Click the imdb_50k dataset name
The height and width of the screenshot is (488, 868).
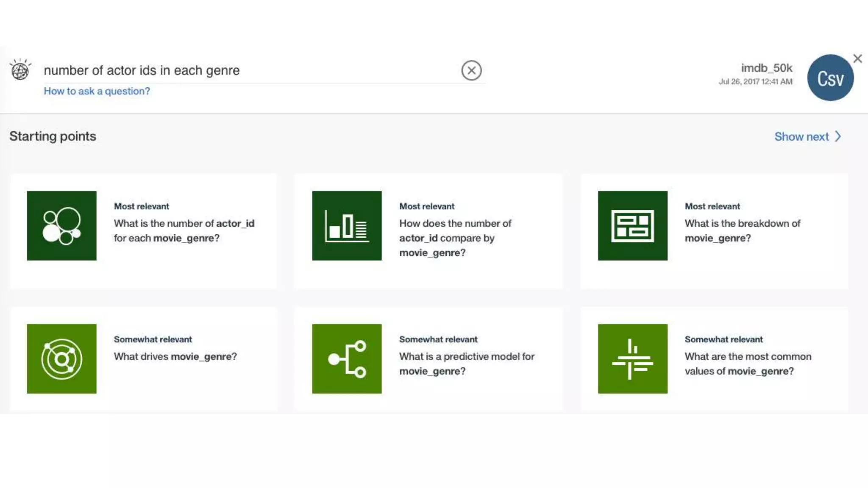pyautogui.click(x=766, y=68)
